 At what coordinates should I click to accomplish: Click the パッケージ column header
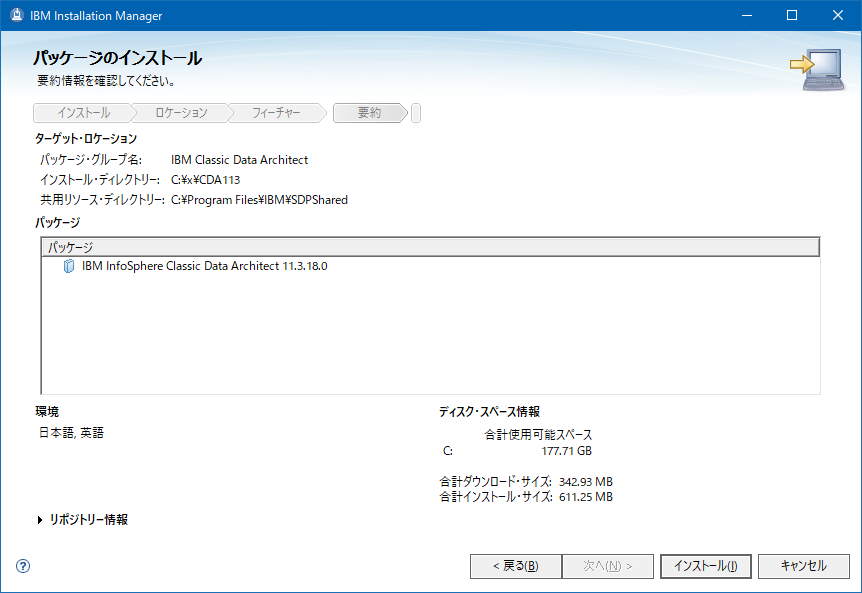coord(430,247)
